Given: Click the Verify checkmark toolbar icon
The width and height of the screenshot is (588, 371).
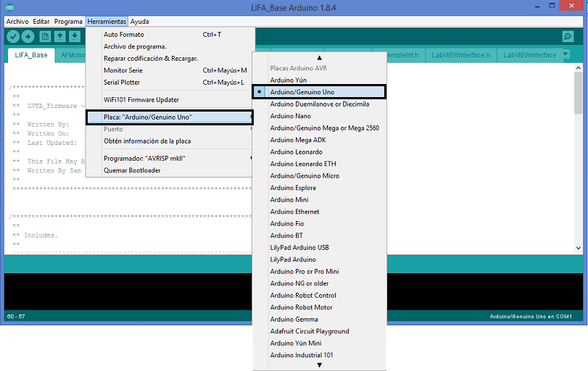Looking at the screenshot, I should pyautogui.click(x=13, y=36).
